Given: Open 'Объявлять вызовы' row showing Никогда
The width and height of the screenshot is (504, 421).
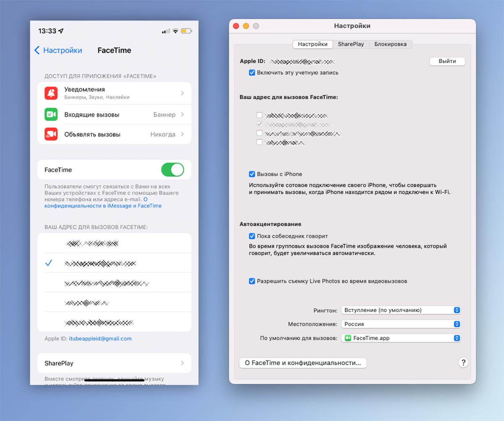Looking at the screenshot, I should tap(114, 134).
